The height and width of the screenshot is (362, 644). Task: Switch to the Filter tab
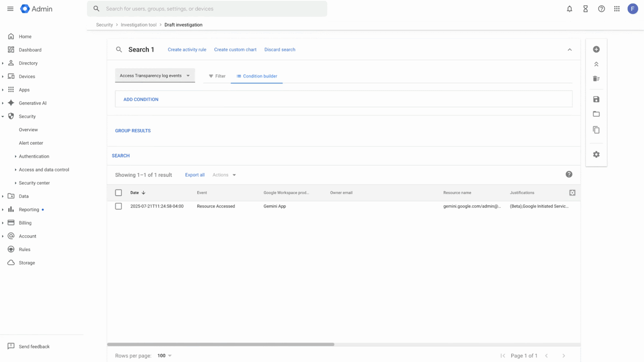click(217, 76)
